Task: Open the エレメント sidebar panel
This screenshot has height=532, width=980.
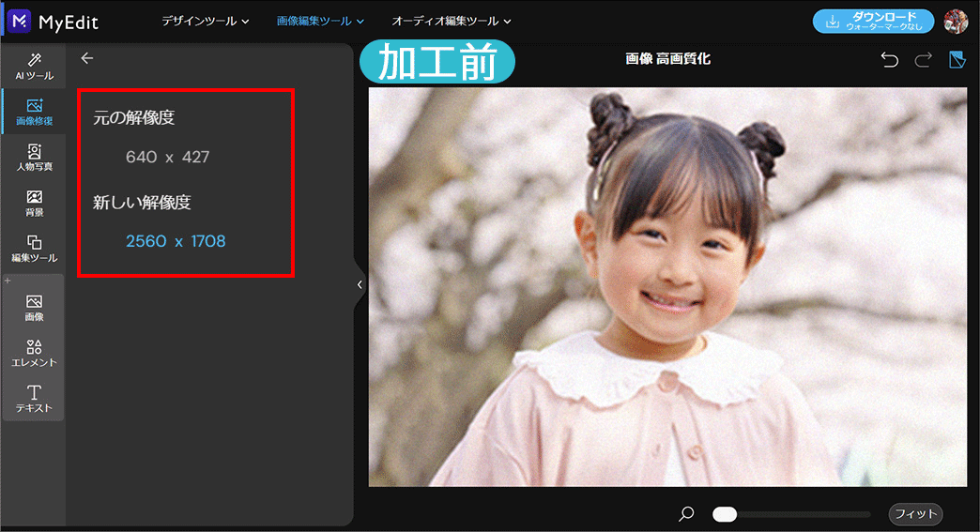Action: click(35, 354)
